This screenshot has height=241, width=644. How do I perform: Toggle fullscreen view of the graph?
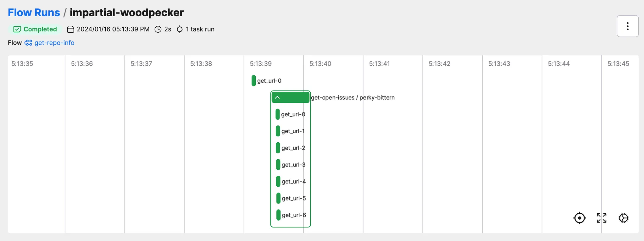coord(601,218)
